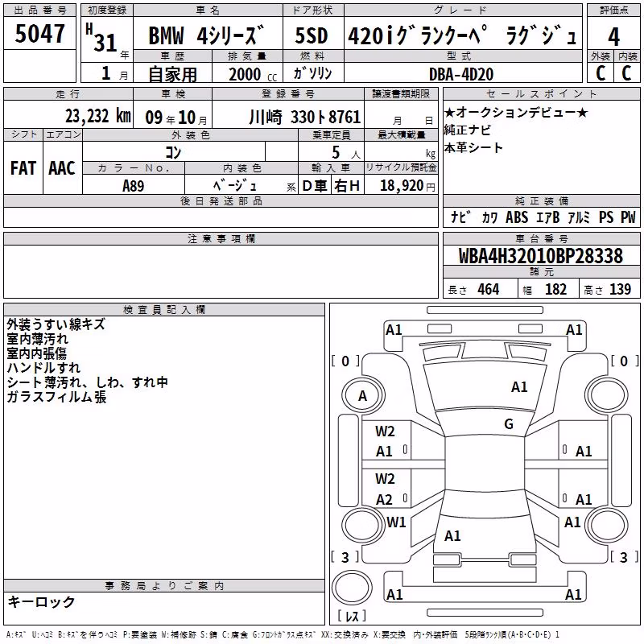Click the exterior color value コン
The width and height of the screenshot is (644, 644).
(173, 152)
